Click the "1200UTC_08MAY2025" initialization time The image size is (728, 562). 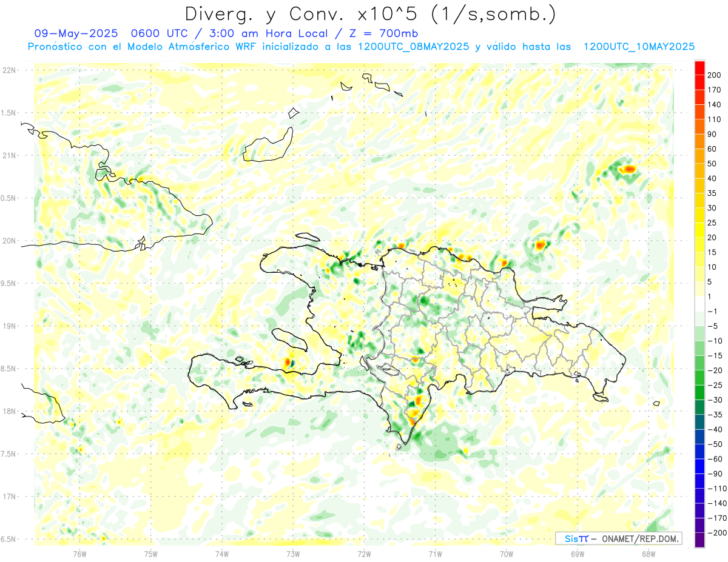coord(414,47)
